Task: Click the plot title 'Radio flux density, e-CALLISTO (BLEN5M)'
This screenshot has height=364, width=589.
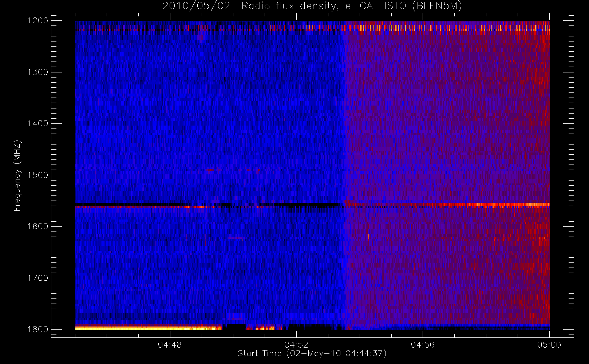Action: point(352,6)
